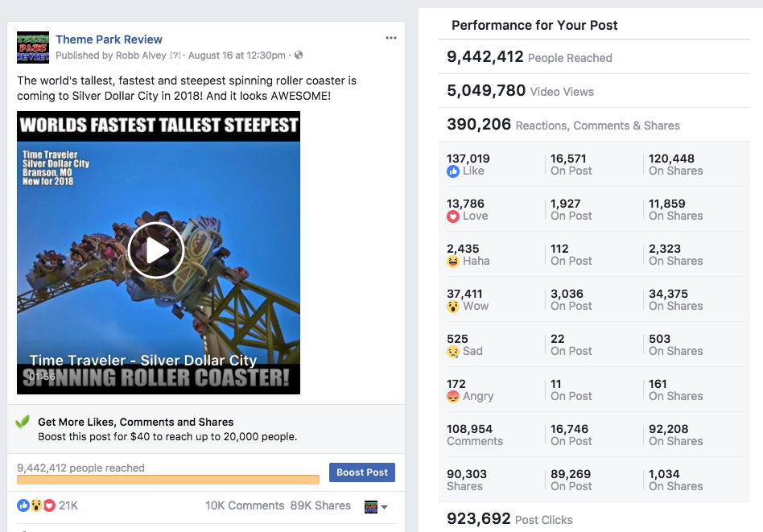Click the Like reaction icon in performance panel
Screen dimensions: 763x532
[453, 171]
